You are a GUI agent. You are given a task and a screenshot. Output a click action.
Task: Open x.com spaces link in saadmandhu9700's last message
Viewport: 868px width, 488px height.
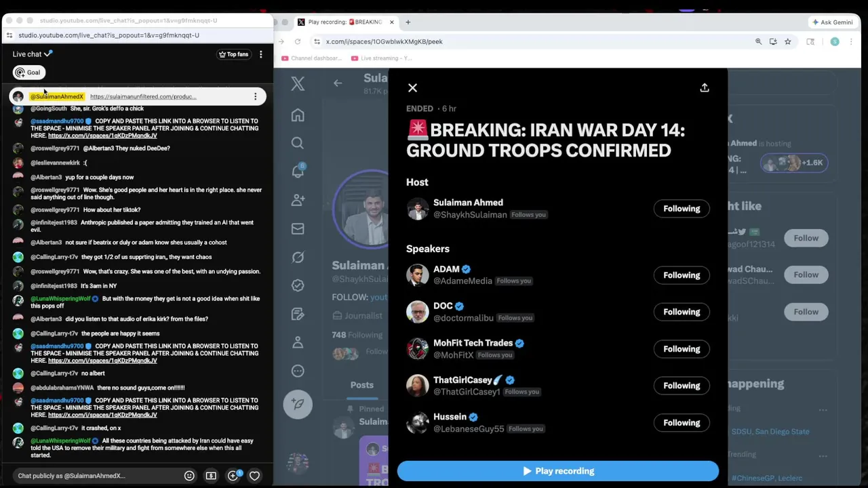102,415
